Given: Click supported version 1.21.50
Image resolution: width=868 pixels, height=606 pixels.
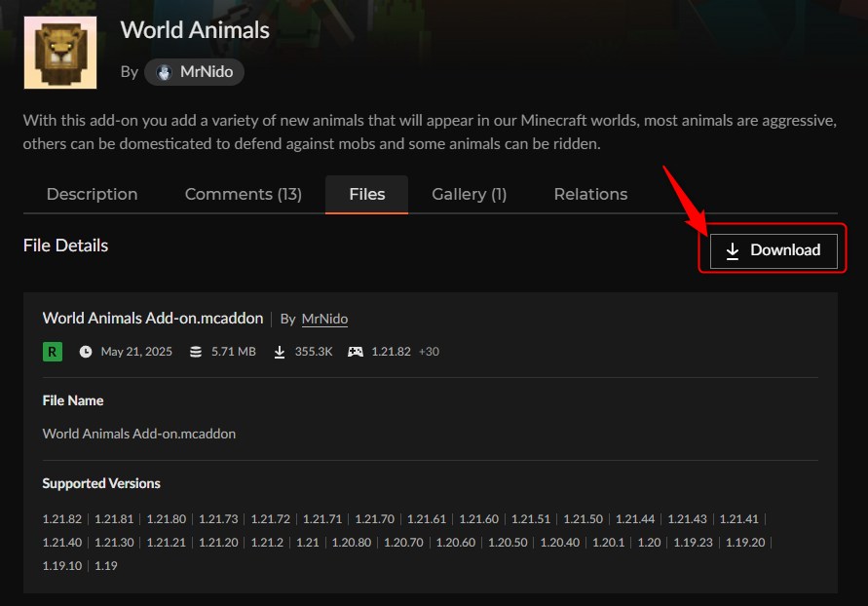Looking at the screenshot, I should click(583, 519).
